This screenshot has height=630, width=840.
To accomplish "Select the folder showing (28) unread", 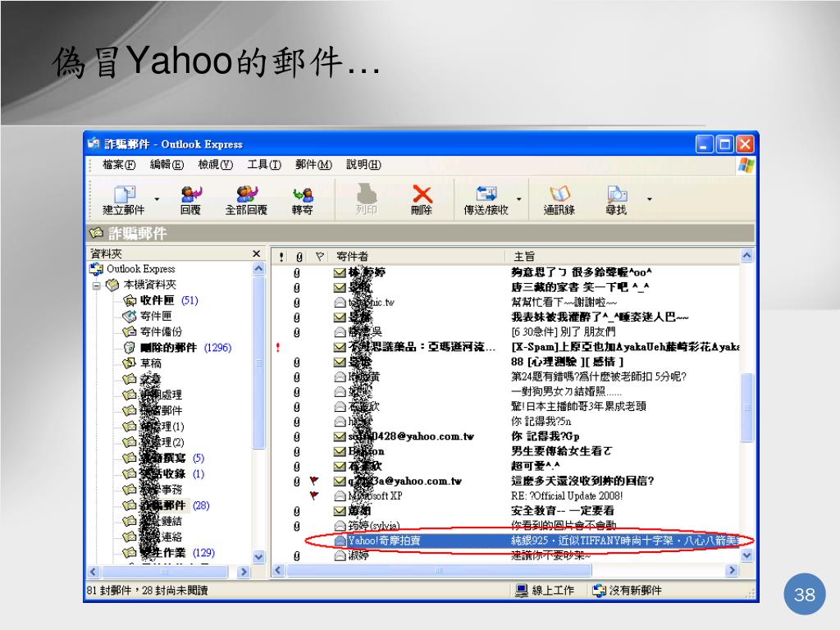I will pyautogui.click(x=166, y=505).
